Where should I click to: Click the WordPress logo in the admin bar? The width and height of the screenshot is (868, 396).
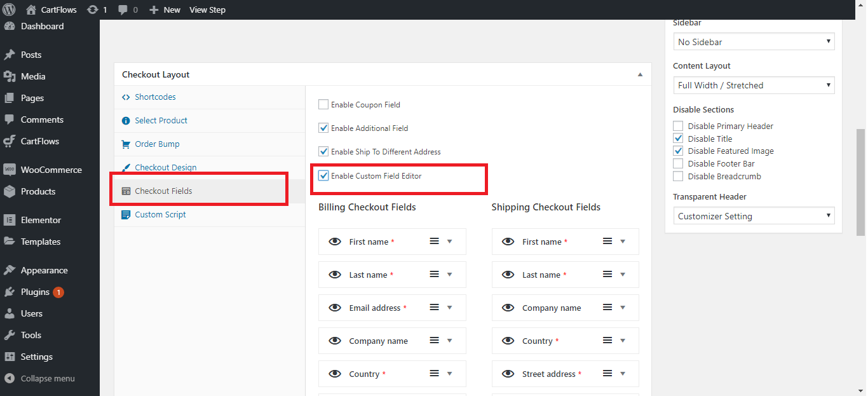pyautogui.click(x=10, y=10)
